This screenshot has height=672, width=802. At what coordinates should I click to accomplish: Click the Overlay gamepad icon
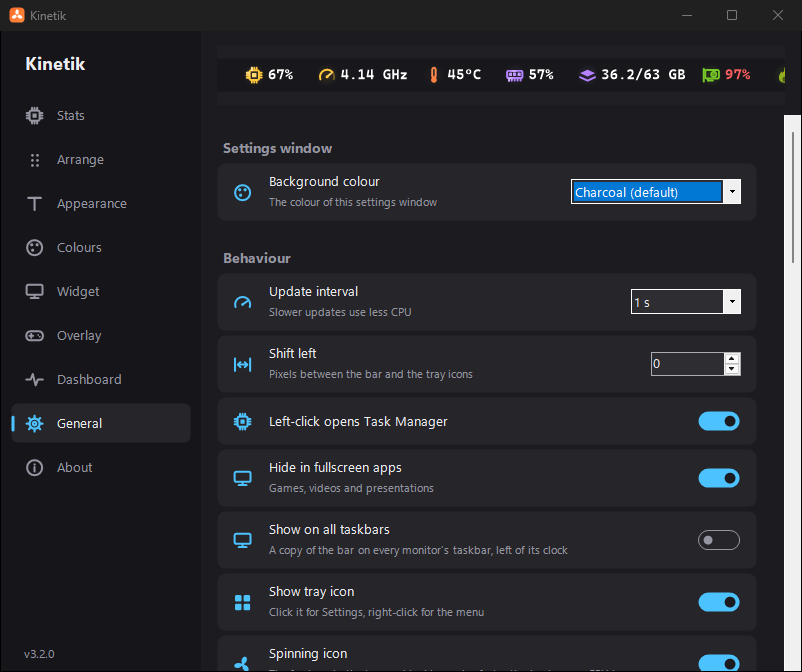click(x=34, y=335)
